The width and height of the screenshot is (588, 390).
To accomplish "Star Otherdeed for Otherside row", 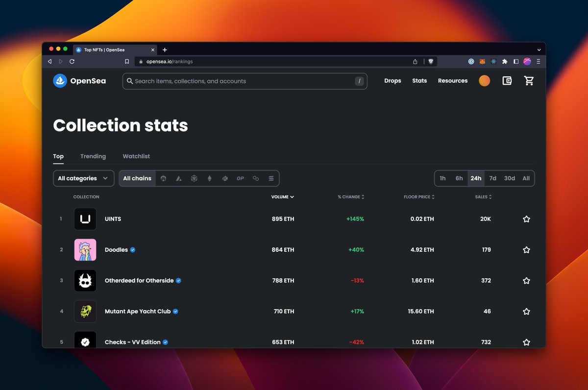I will tap(526, 281).
